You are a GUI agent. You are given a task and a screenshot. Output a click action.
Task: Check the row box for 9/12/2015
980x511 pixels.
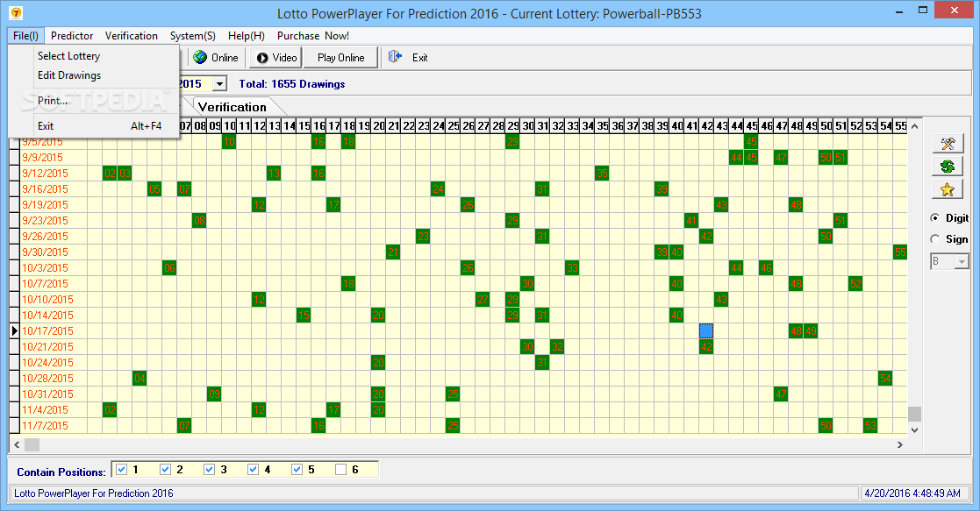(x=14, y=173)
